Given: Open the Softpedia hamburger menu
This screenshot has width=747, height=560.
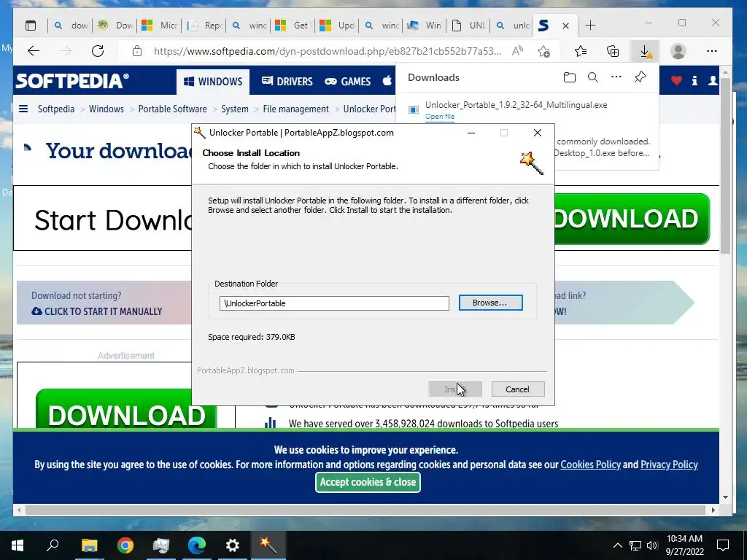Looking at the screenshot, I should [23, 109].
